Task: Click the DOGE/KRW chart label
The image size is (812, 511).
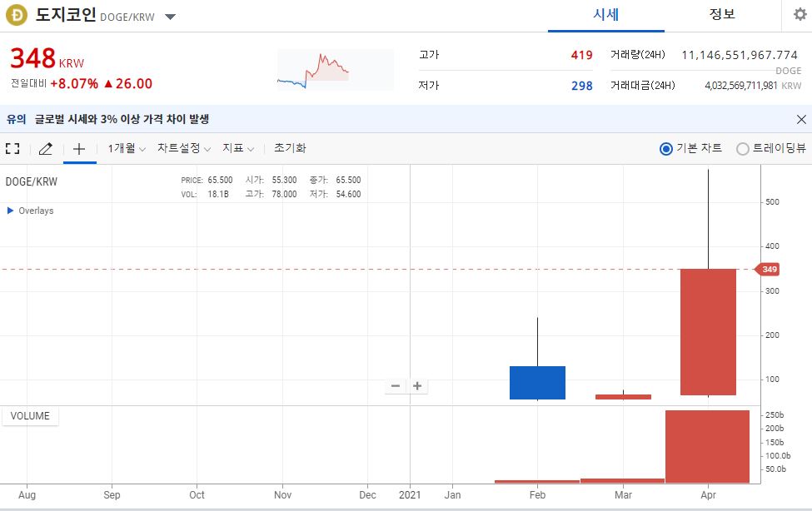Action: coord(31,181)
